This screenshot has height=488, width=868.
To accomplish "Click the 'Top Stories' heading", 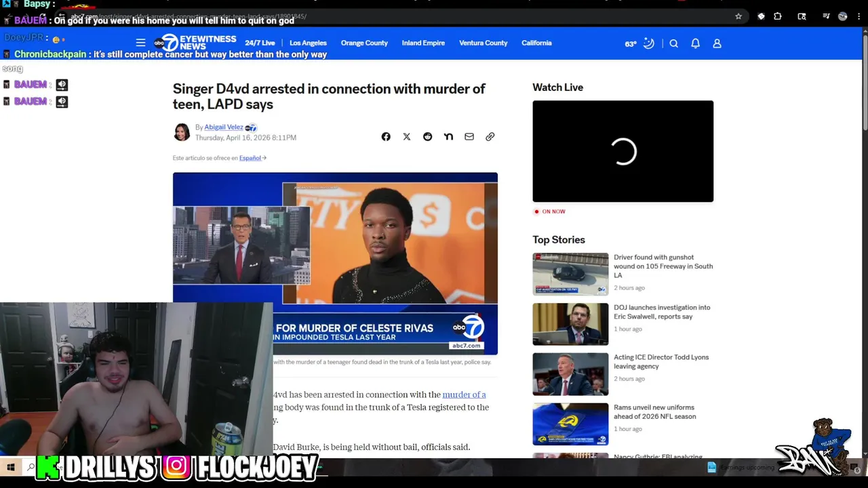I will point(559,240).
